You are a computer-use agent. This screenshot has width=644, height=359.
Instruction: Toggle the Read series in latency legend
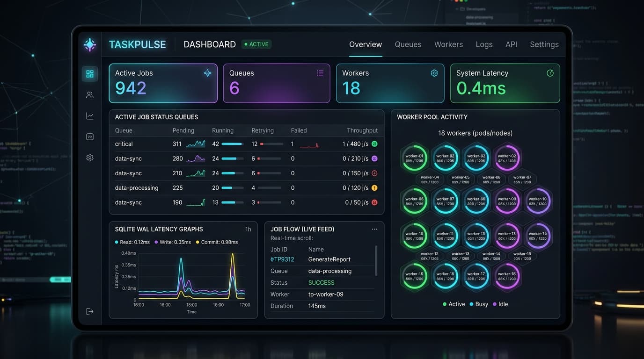(132, 242)
